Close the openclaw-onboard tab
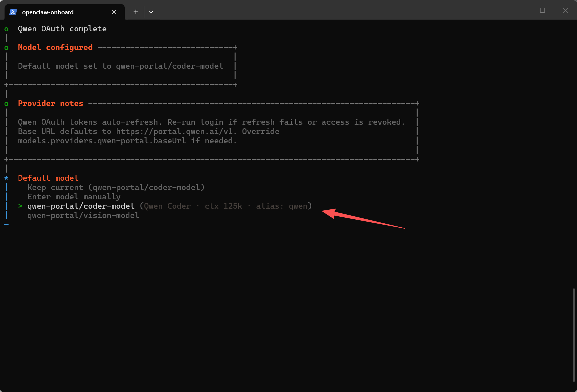 pyautogui.click(x=114, y=12)
